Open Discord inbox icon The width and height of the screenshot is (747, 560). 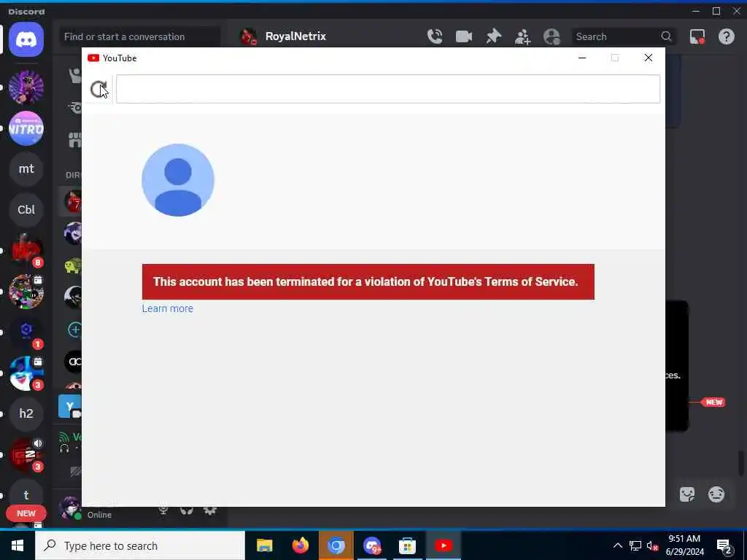697,36
